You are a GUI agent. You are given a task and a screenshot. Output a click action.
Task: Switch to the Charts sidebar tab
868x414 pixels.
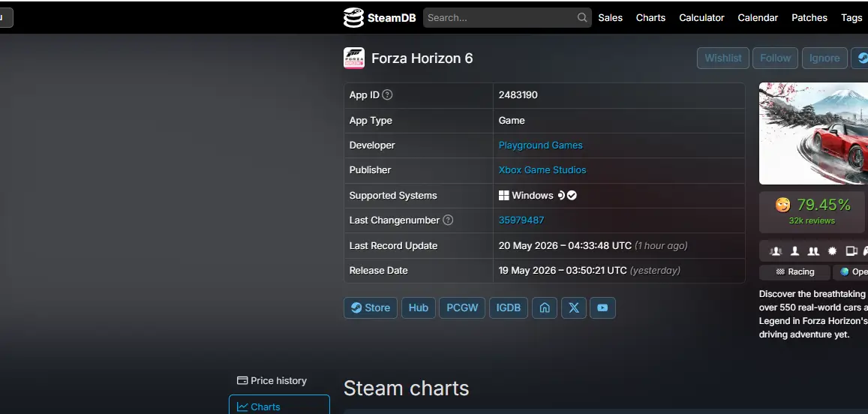[x=280, y=406]
